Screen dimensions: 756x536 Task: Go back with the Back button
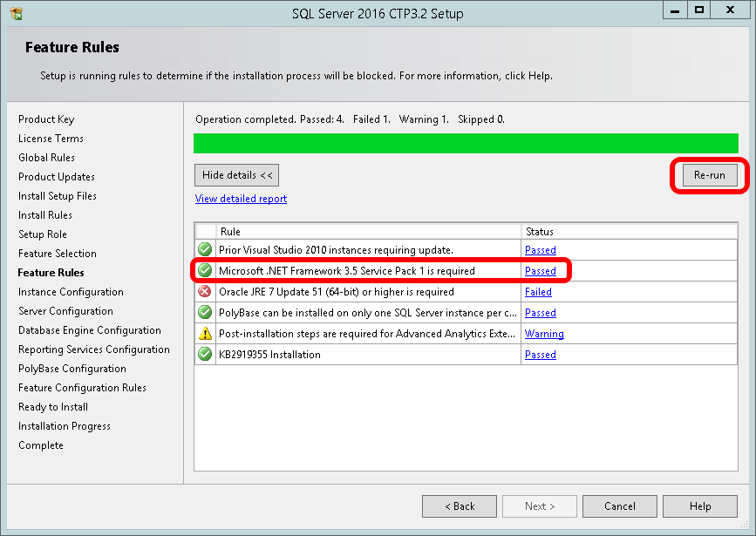click(x=460, y=506)
